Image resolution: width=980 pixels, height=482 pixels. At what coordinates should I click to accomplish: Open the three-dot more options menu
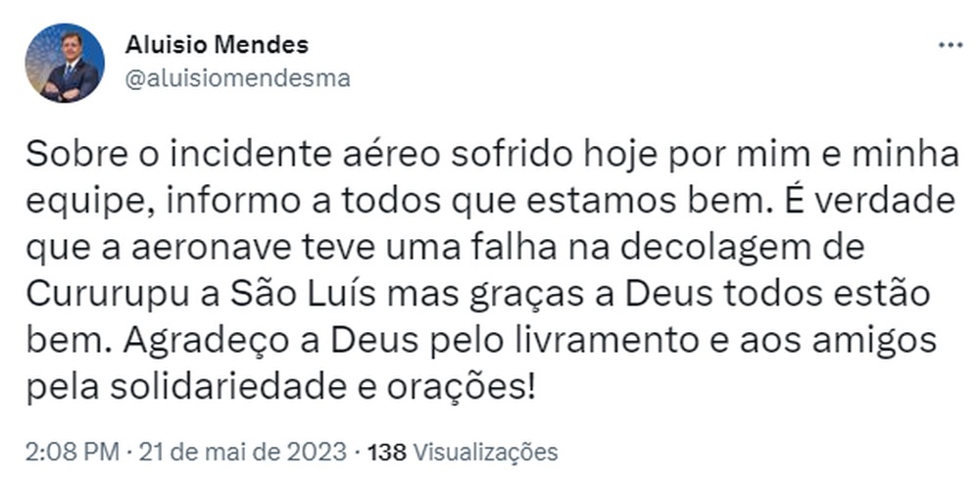tap(950, 45)
